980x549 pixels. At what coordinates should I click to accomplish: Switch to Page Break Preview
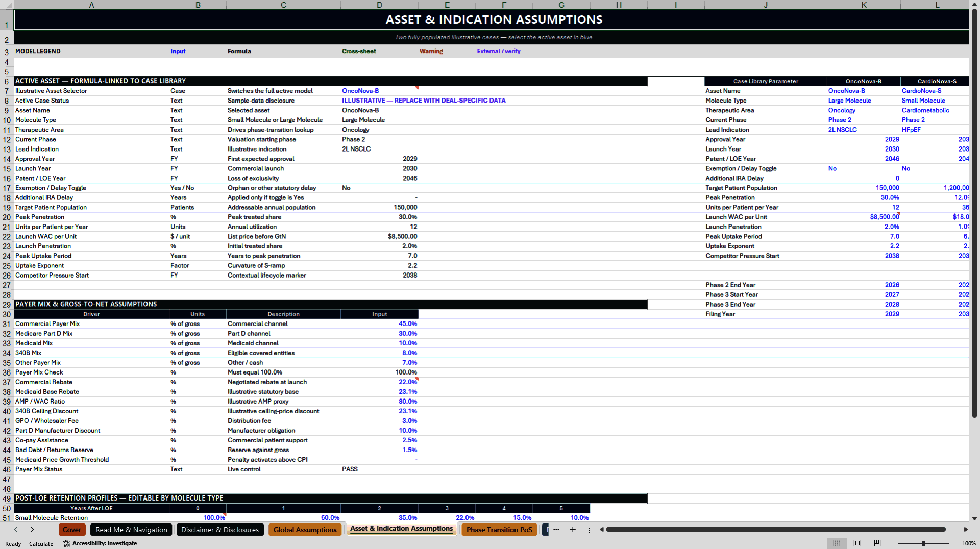pos(878,543)
